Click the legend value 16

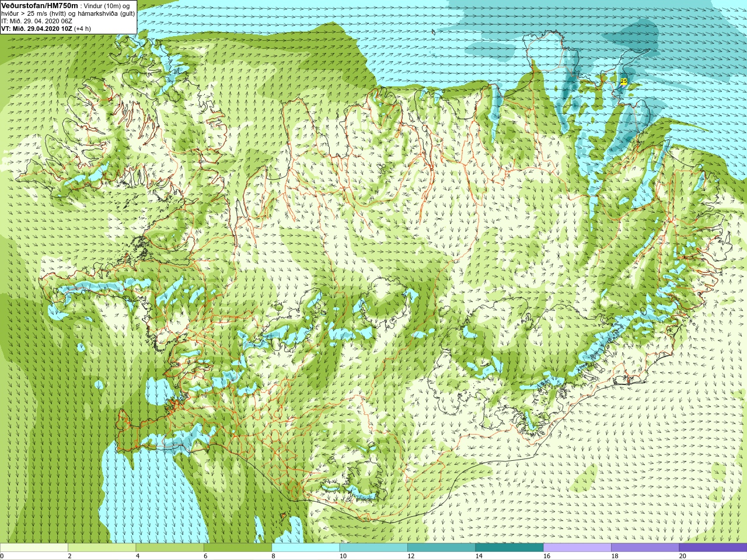click(547, 556)
